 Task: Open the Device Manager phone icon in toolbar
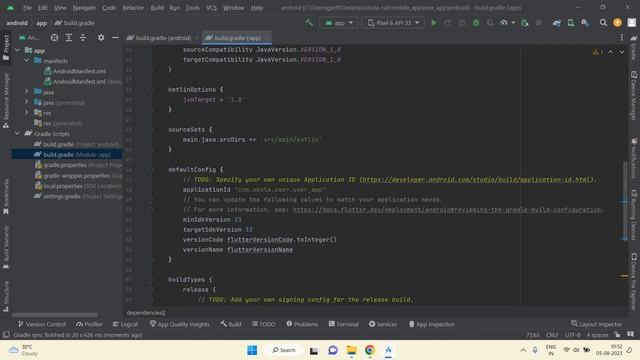[571, 23]
